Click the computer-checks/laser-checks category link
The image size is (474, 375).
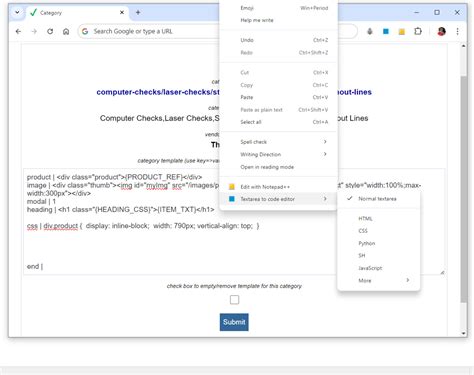click(158, 92)
